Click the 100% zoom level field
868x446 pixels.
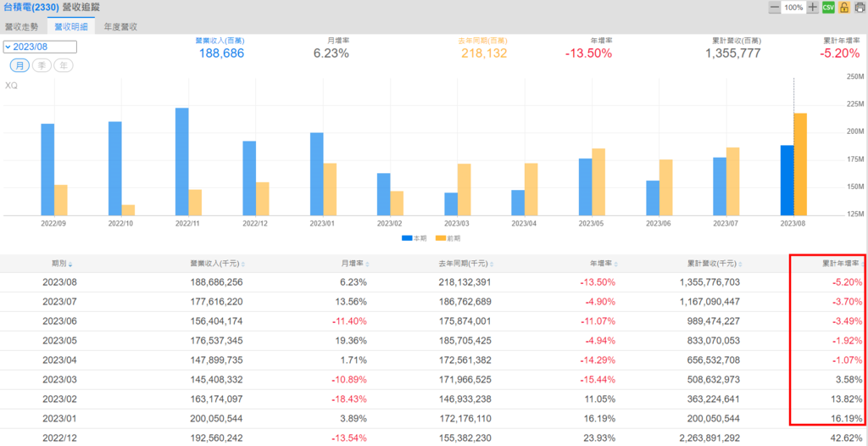tap(793, 7)
